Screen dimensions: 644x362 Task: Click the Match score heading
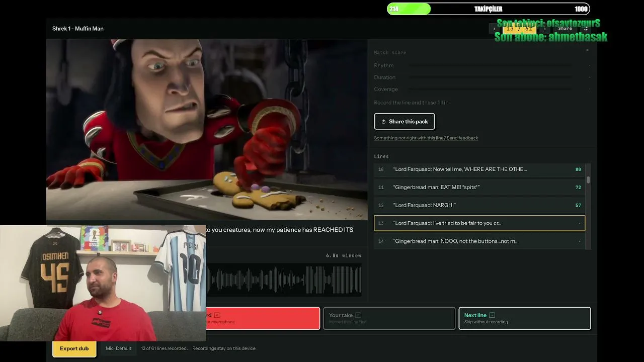coord(390,52)
